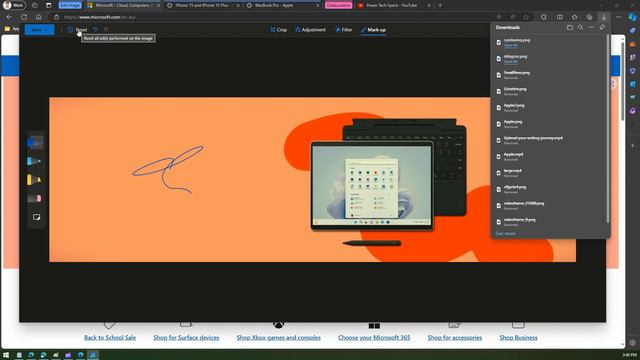Close the MacBook Pro Apple tab
Viewport: 640px width, 360px height.
point(317,6)
